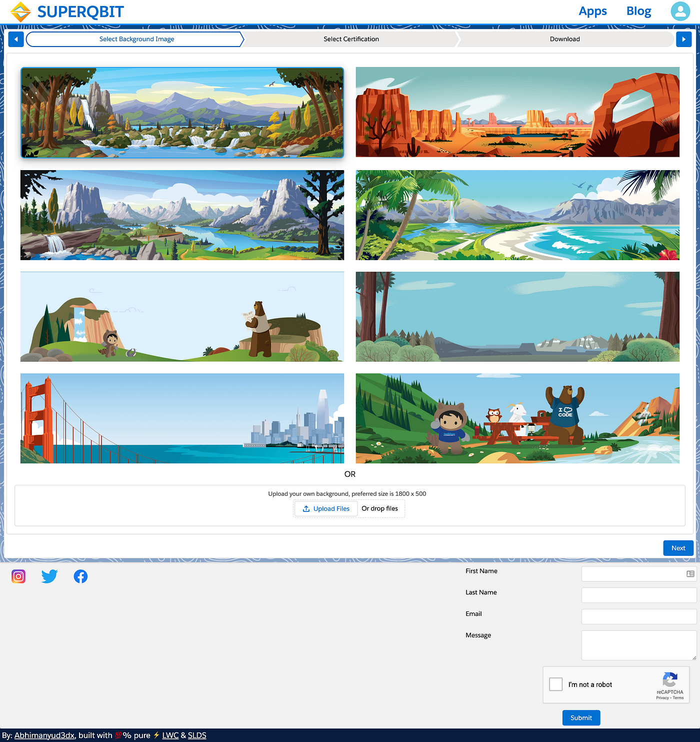Select the red desert arch background
This screenshot has height=742, width=700.
[x=517, y=112]
